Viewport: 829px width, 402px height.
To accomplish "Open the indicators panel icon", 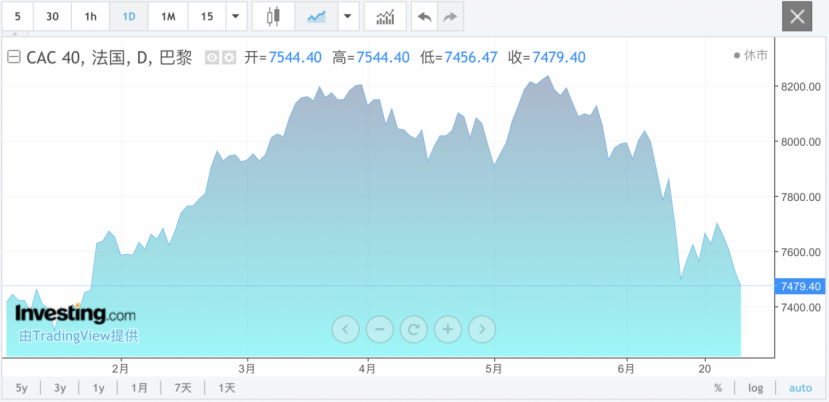I will [385, 17].
